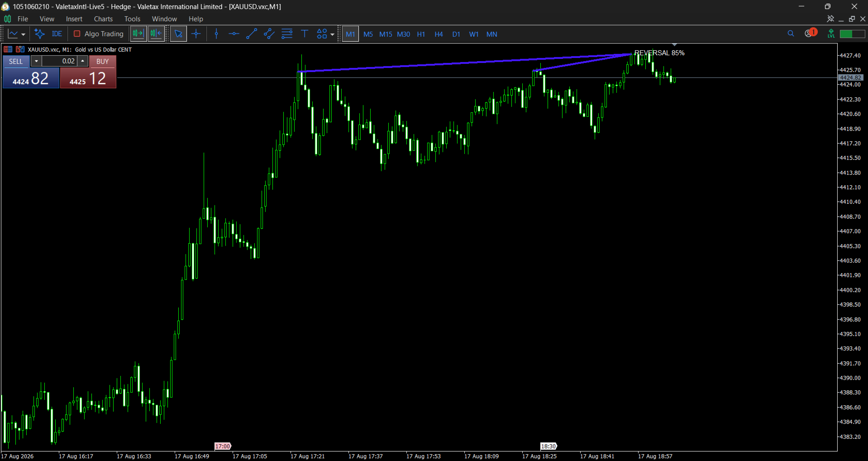
Task: Open account profile with notification badge
Action: [810, 33]
